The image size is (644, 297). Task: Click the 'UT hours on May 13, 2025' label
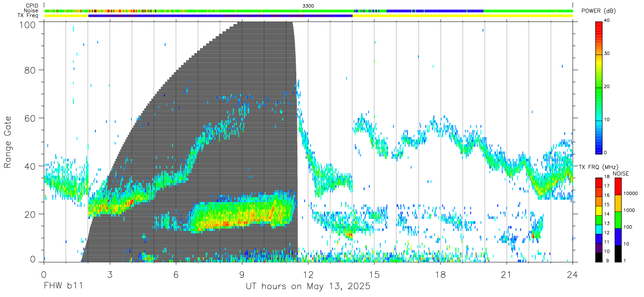point(308,287)
